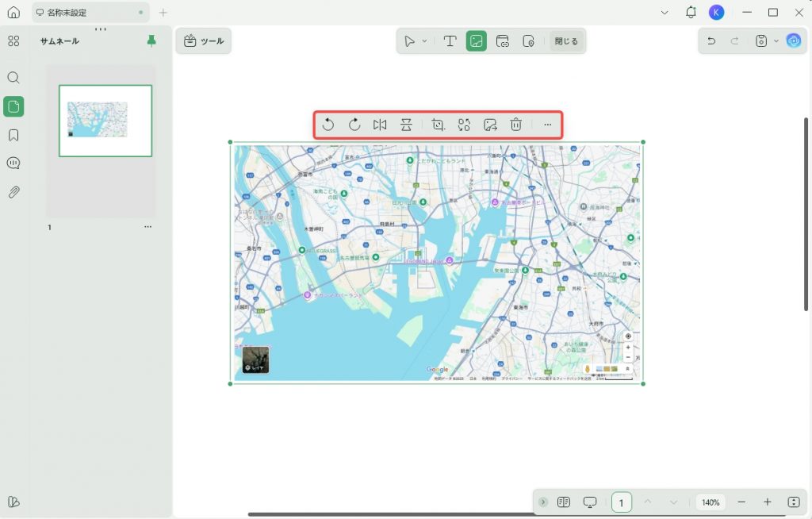812x519 pixels.
Task: Flip the image horizontally
Action: tap(380, 125)
